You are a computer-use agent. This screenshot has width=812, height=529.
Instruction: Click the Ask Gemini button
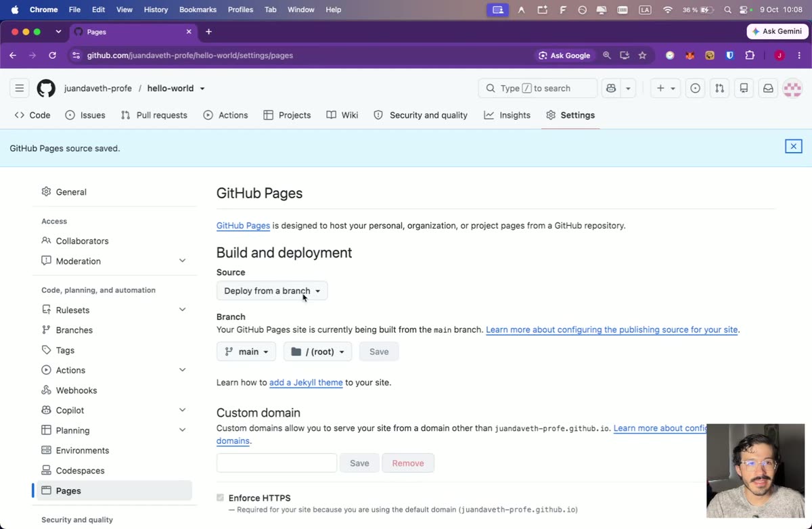click(777, 31)
